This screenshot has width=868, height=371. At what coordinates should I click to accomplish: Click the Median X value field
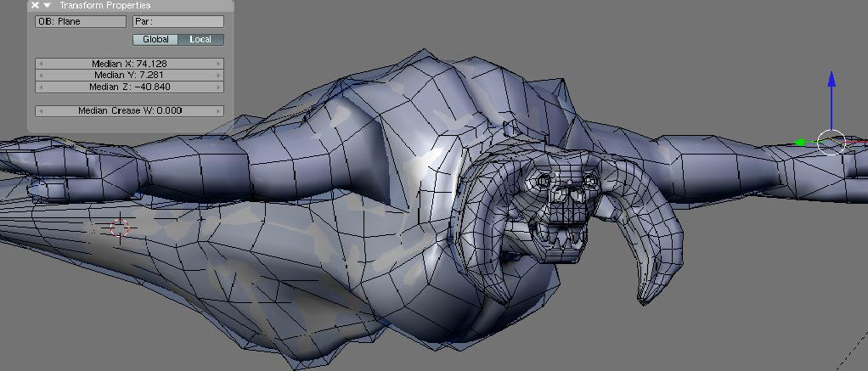[x=130, y=64]
